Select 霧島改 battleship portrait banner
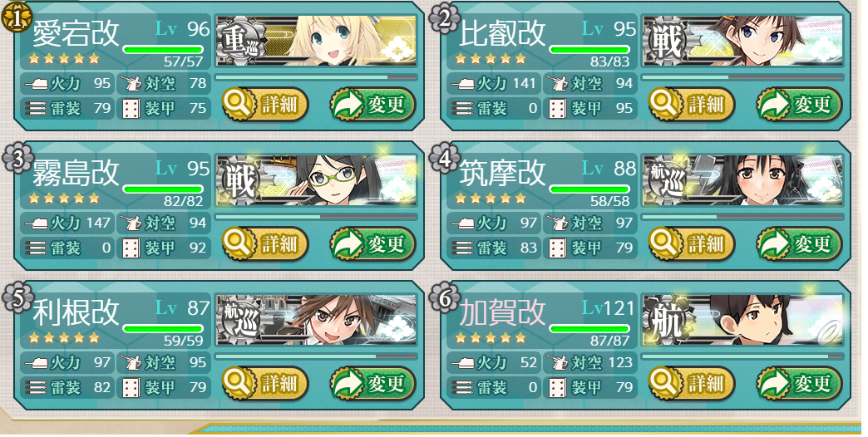This screenshot has height=437, width=868. click(316, 180)
